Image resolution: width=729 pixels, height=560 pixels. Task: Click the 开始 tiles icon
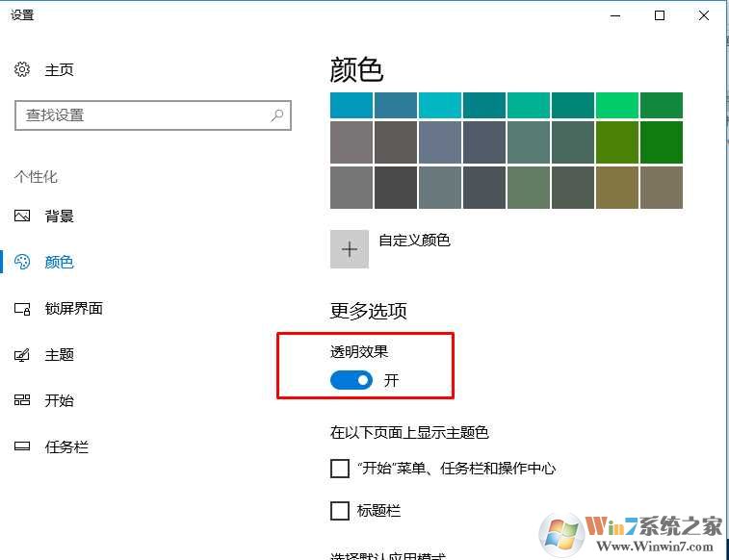point(22,400)
